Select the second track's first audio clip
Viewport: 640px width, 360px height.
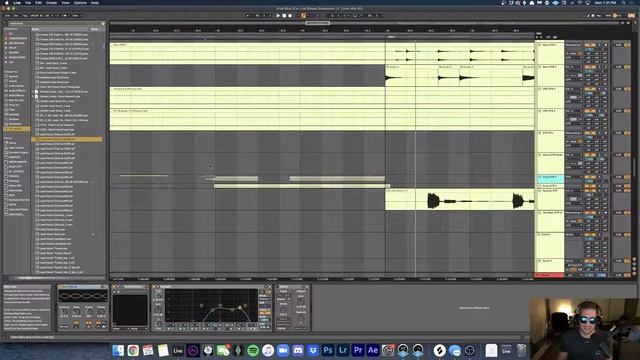coord(411,76)
